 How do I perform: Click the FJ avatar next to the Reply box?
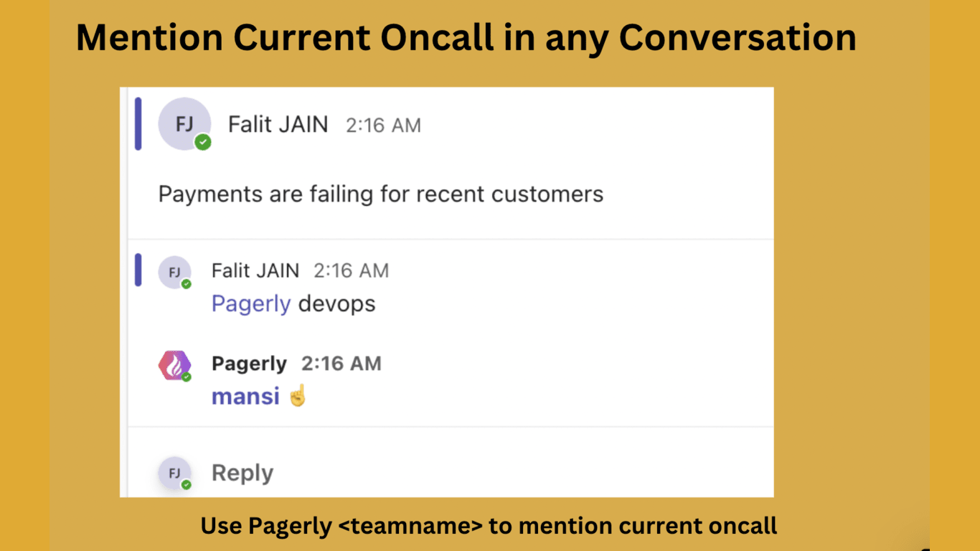(174, 473)
